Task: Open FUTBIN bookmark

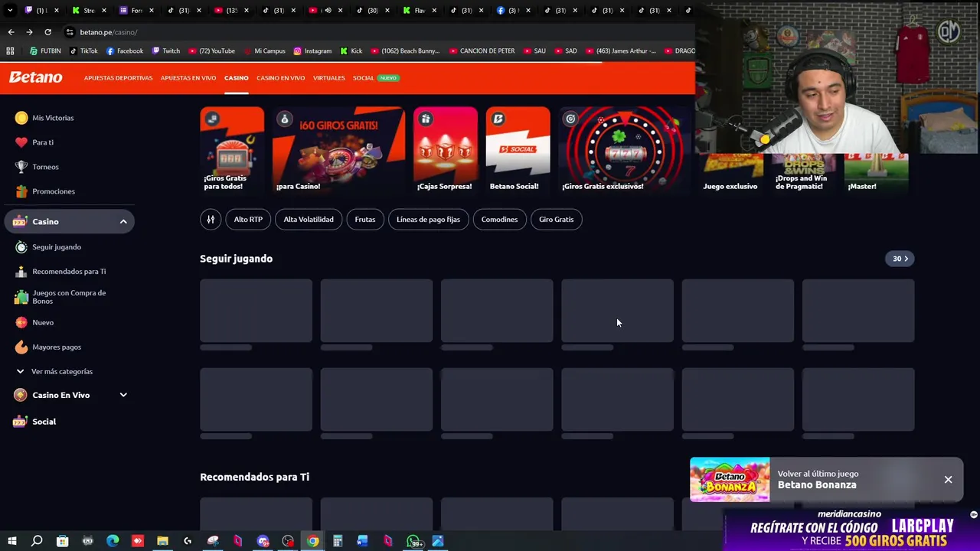Action: (45, 51)
